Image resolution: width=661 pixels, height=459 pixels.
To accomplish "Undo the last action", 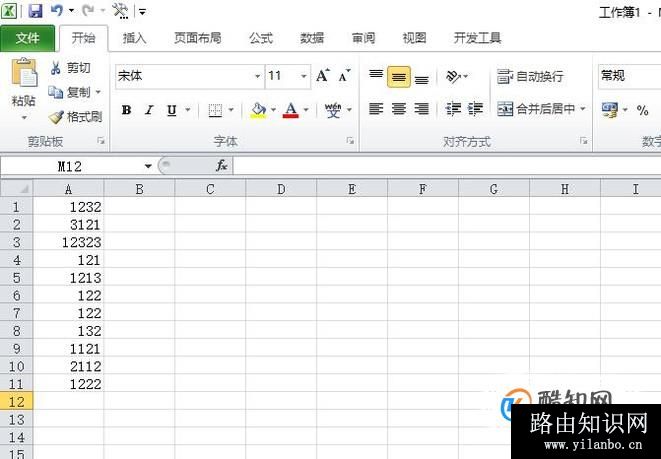I will pyautogui.click(x=56, y=10).
